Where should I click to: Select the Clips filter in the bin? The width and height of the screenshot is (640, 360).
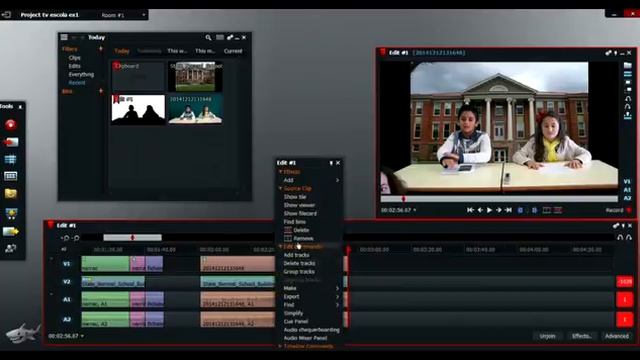click(74, 58)
